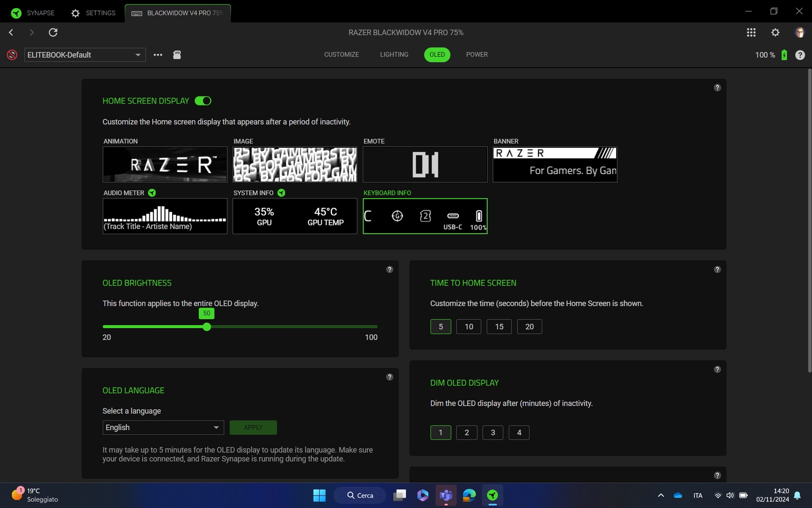
Task: Click the onboard memory storage icon
Action: (x=177, y=55)
